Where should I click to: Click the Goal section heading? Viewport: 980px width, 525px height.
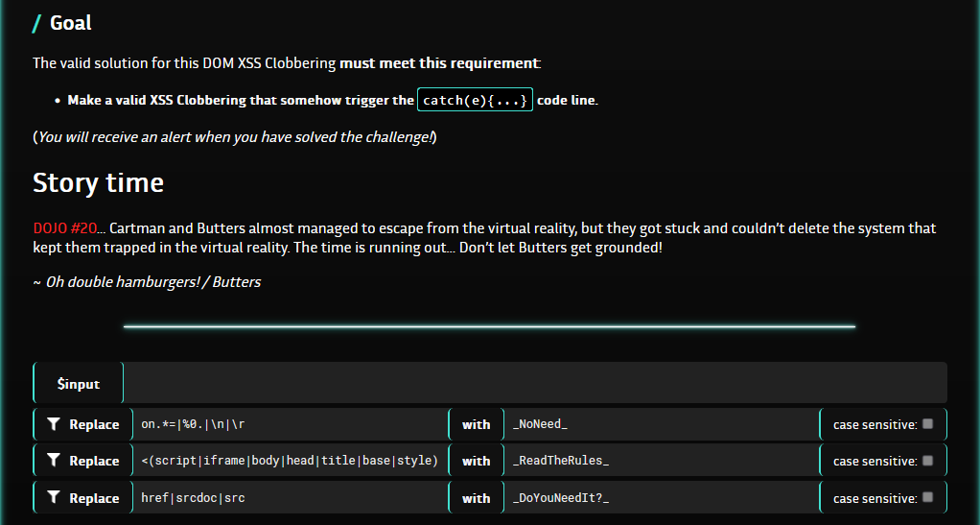[x=71, y=23]
